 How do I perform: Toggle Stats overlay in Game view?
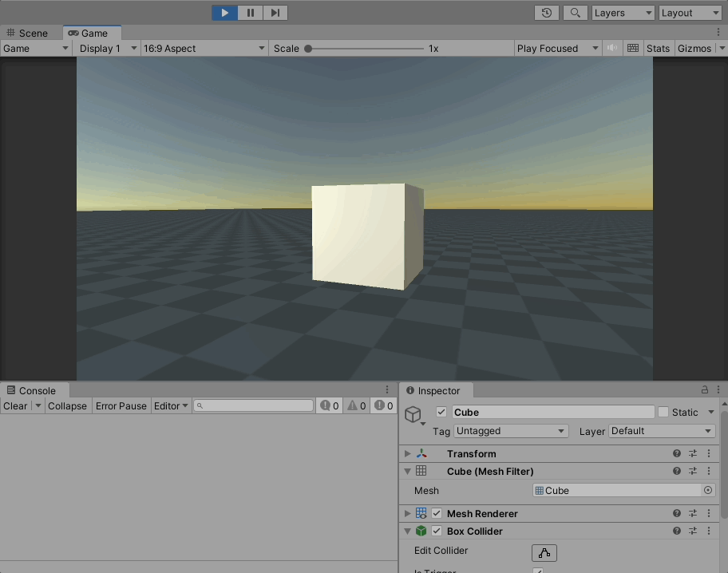point(658,48)
